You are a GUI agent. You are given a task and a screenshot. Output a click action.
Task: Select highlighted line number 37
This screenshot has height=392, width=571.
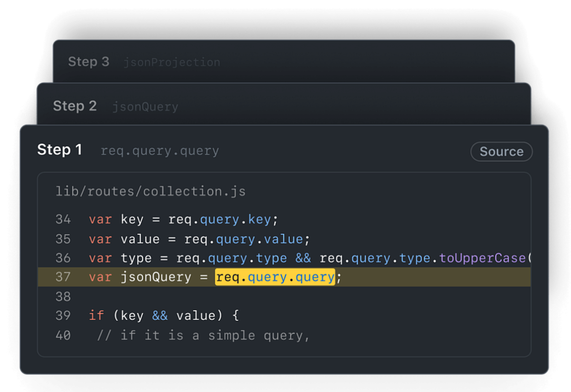(63, 277)
